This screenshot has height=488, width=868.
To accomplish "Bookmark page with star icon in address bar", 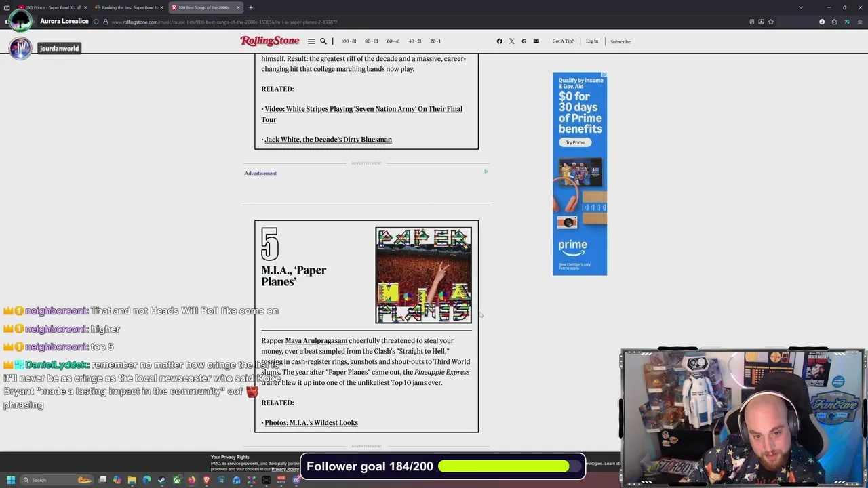I will pos(771,22).
